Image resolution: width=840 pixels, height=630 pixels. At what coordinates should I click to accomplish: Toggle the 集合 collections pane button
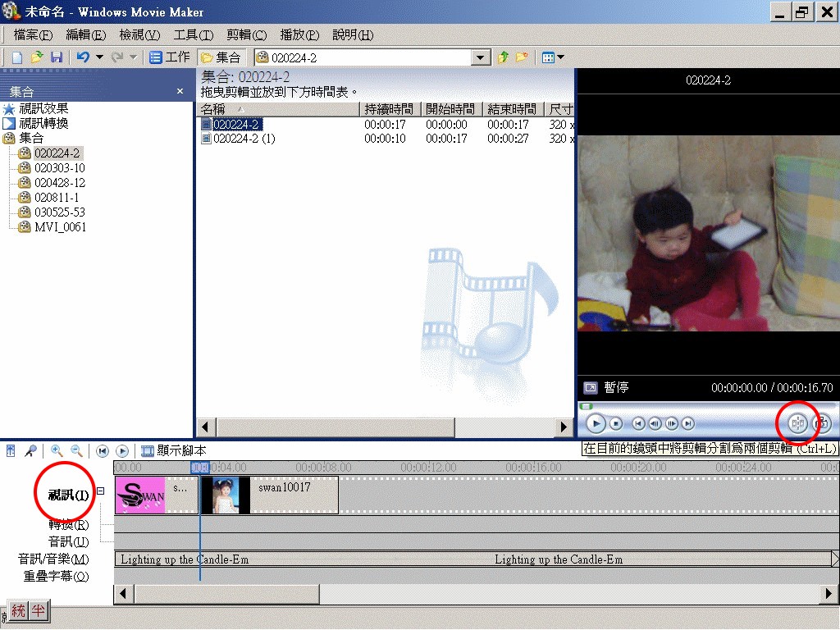tap(221, 57)
